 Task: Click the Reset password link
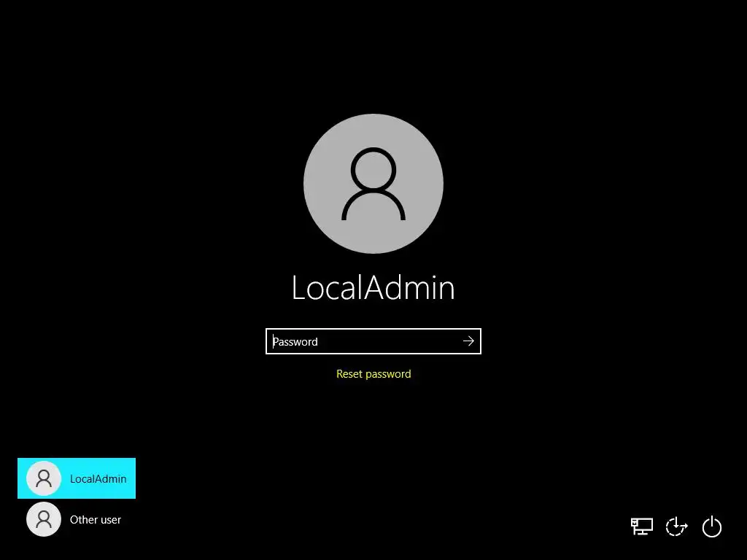pos(373,374)
